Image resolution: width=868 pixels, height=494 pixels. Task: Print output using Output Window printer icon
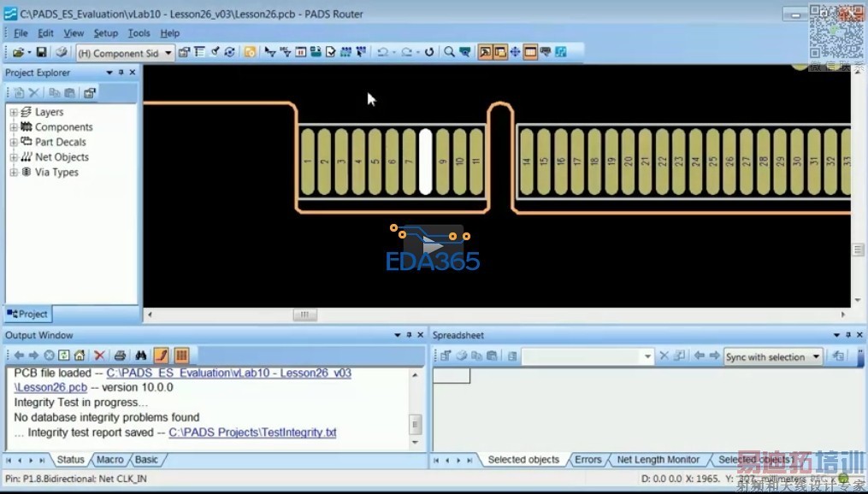[x=120, y=356]
